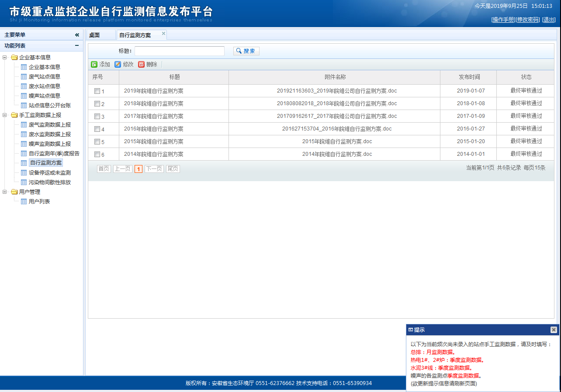Check the checkbox for row 1 (2019年)
Viewport: 561px width, 392px height.
click(97, 91)
